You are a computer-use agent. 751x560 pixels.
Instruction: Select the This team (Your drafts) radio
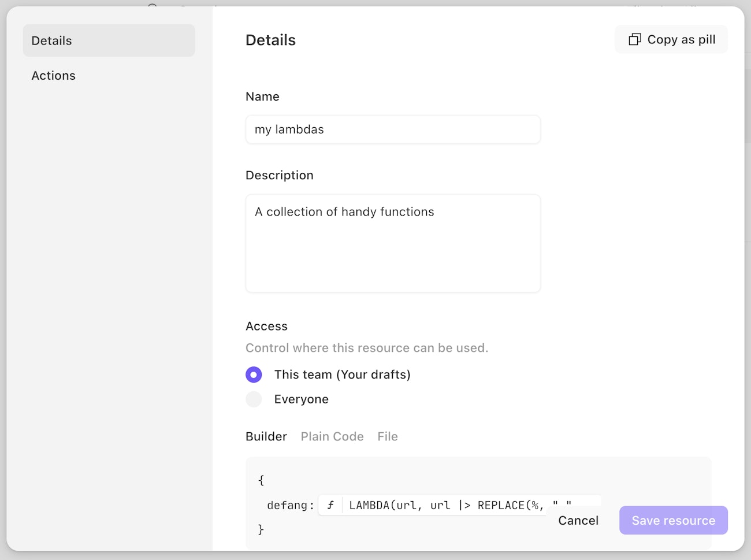(x=254, y=374)
